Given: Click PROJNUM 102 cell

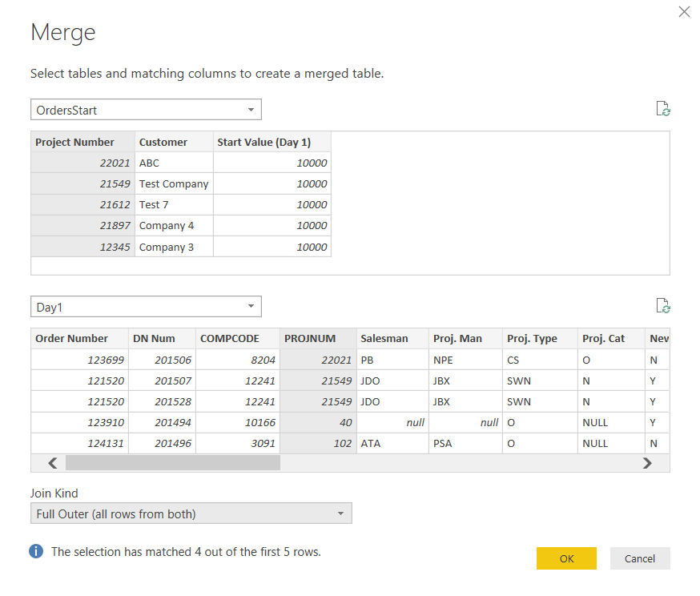Looking at the screenshot, I should coord(318,443).
